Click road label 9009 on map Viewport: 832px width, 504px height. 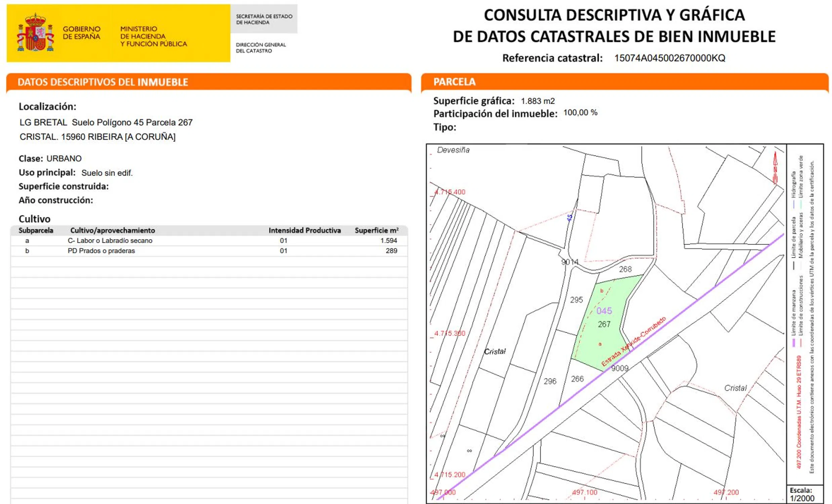(620, 368)
